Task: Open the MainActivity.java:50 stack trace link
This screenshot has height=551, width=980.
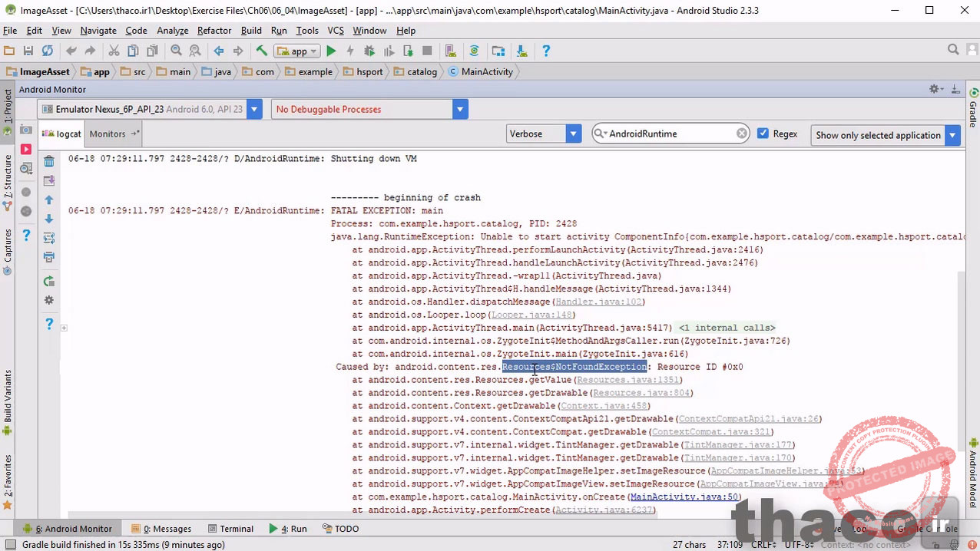Action: click(x=684, y=497)
